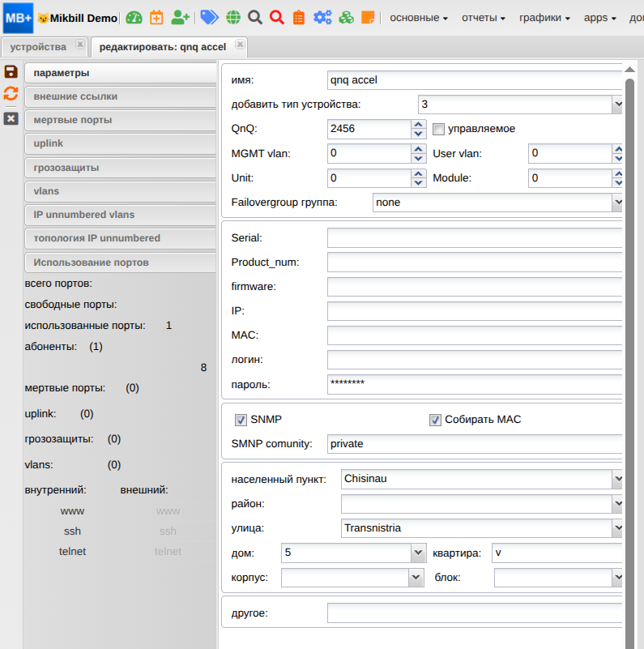Enable the управляемое checkbox
This screenshot has width=644, height=649.
tap(439, 129)
